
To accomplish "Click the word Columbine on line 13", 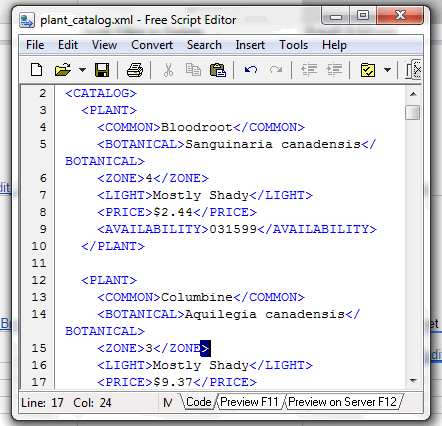I will 197,297.
